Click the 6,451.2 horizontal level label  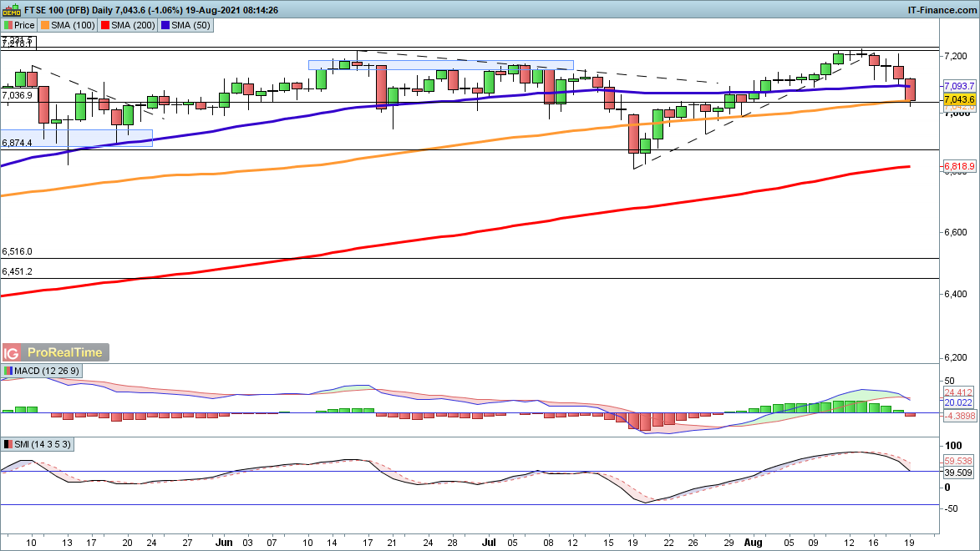pyautogui.click(x=17, y=271)
